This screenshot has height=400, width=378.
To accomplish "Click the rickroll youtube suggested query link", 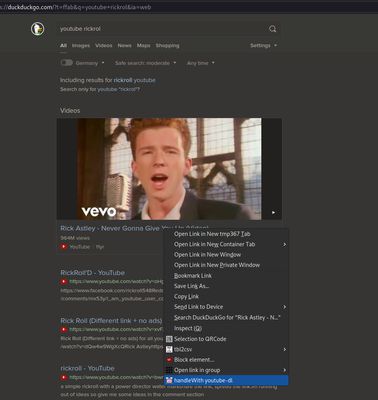I will 134,80.
